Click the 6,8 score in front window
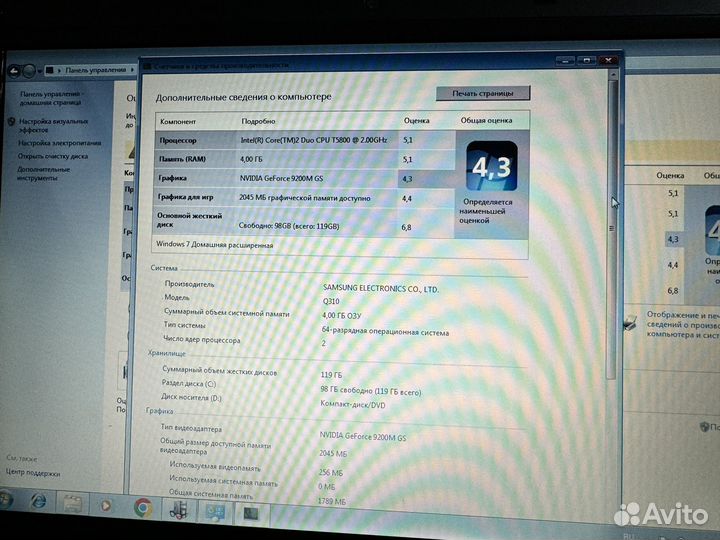 (406, 227)
